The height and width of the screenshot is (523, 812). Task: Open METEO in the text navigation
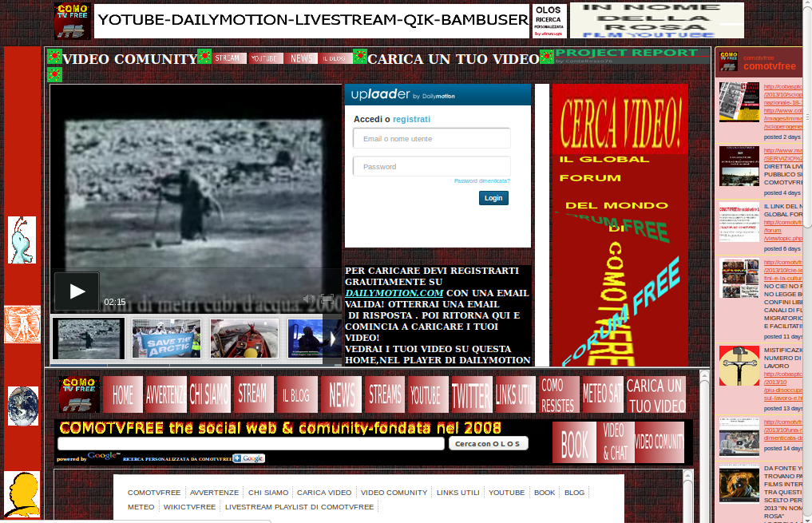pos(141,507)
